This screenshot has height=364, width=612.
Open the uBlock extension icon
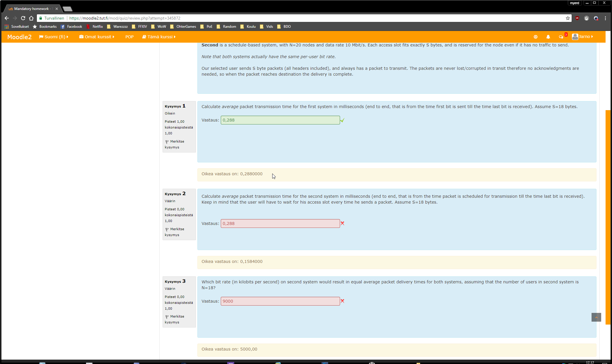(577, 18)
